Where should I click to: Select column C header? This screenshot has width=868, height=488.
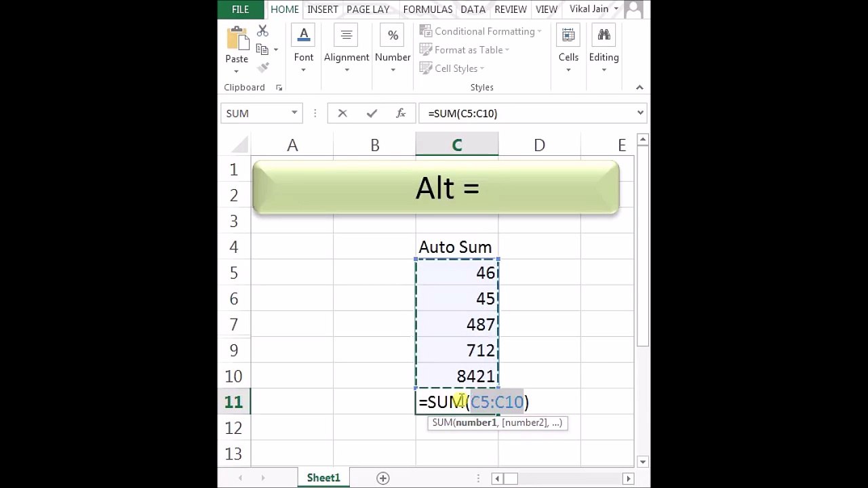click(x=457, y=145)
